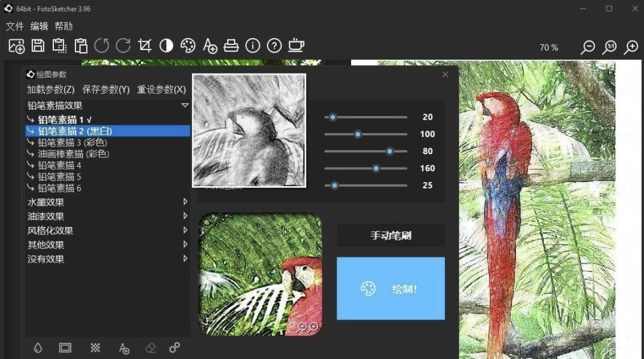Click the print icon in toolbar

click(x=231, y=46)
